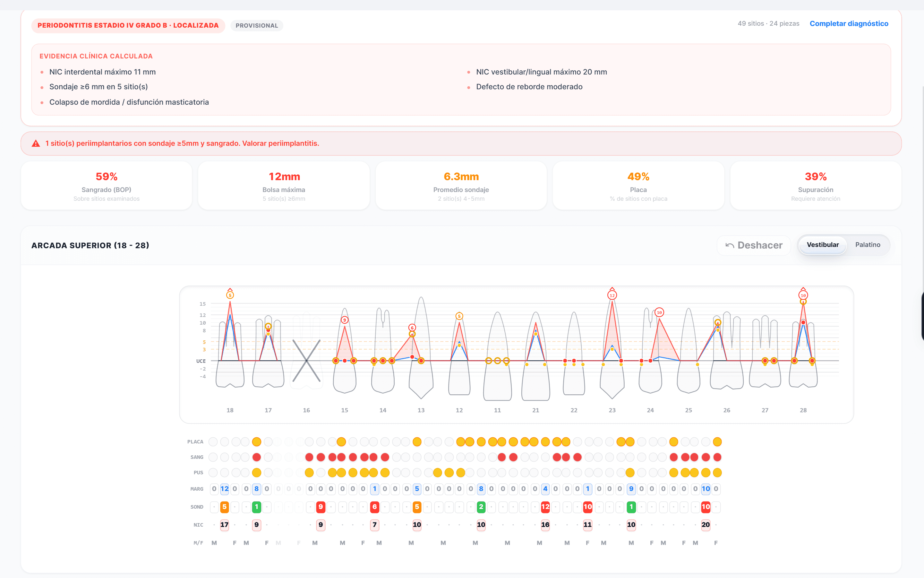Click the red warning triangle icon
Screen dimensions: 924x578
[x=36, y=143]
